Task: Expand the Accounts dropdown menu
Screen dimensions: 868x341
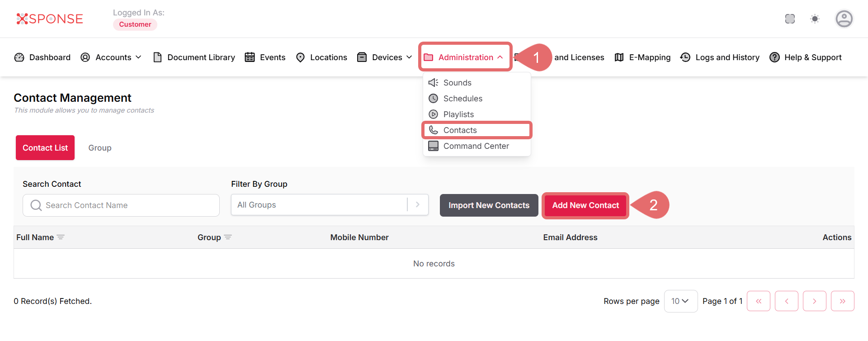Action: click(x=111, y=57)
